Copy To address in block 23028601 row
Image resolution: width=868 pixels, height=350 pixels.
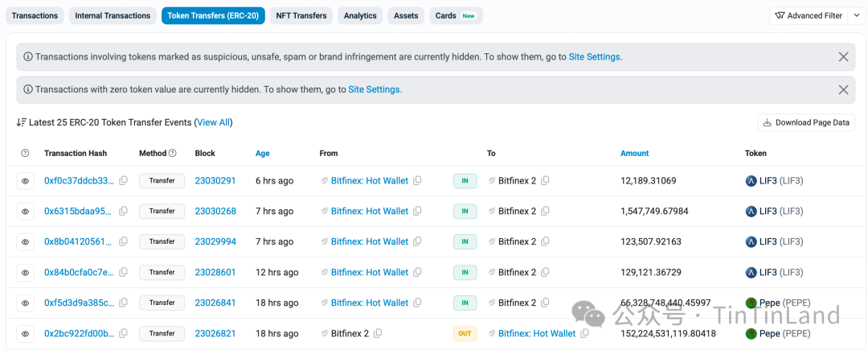point(545,272)
